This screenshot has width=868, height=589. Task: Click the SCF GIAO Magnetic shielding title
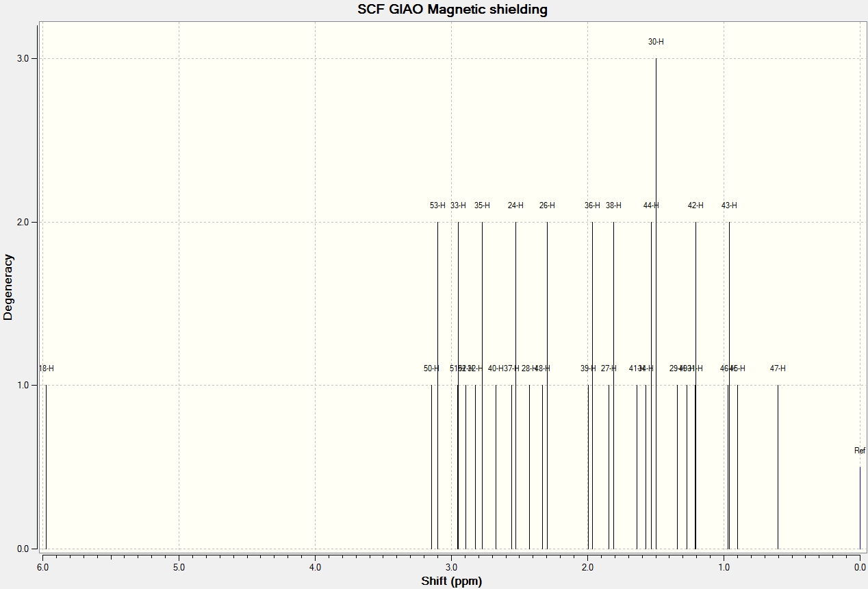(x=452, y=10)
